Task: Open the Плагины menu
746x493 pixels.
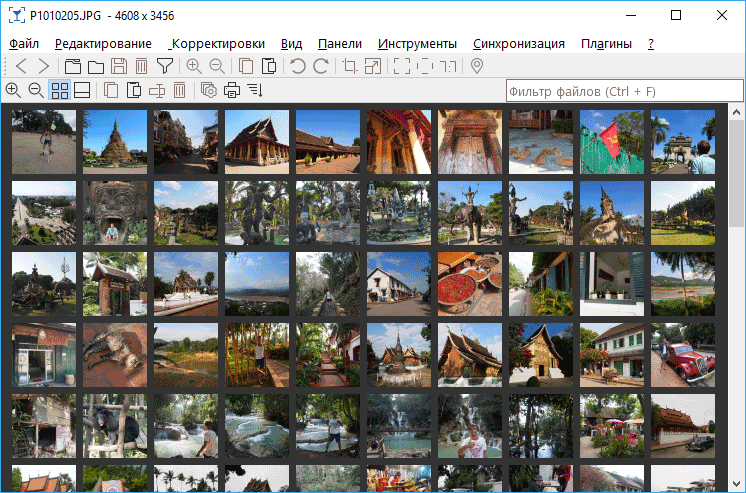Action: click(606, 44)
